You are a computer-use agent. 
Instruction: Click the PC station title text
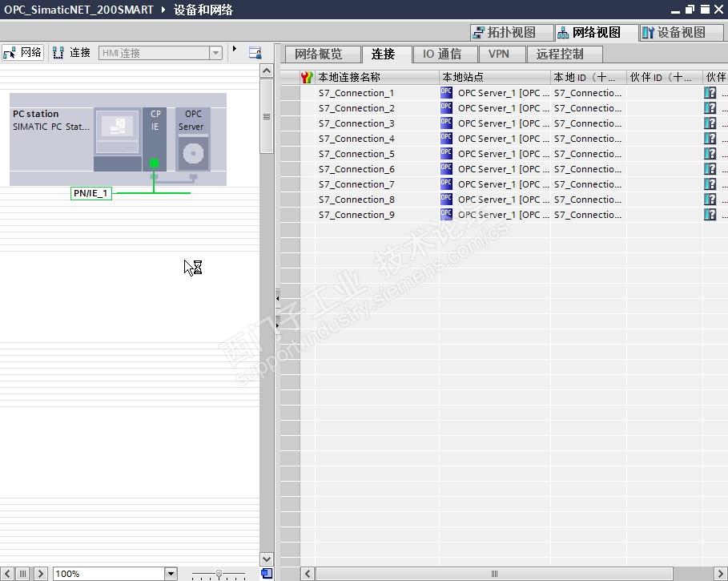36,114
